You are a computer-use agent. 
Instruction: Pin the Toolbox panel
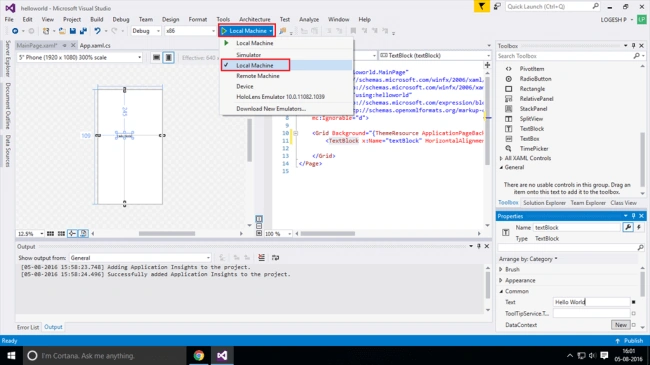tap(633, 46)
